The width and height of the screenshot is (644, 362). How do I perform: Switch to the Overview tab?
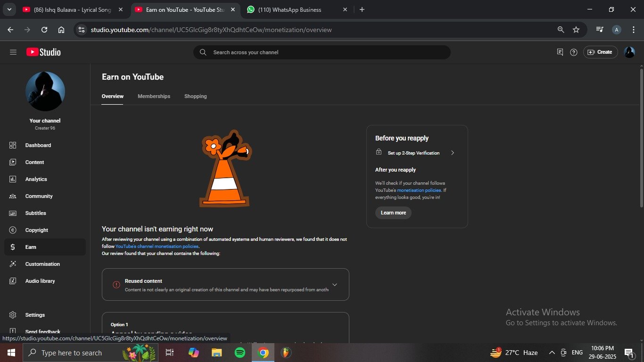(113, 96)
